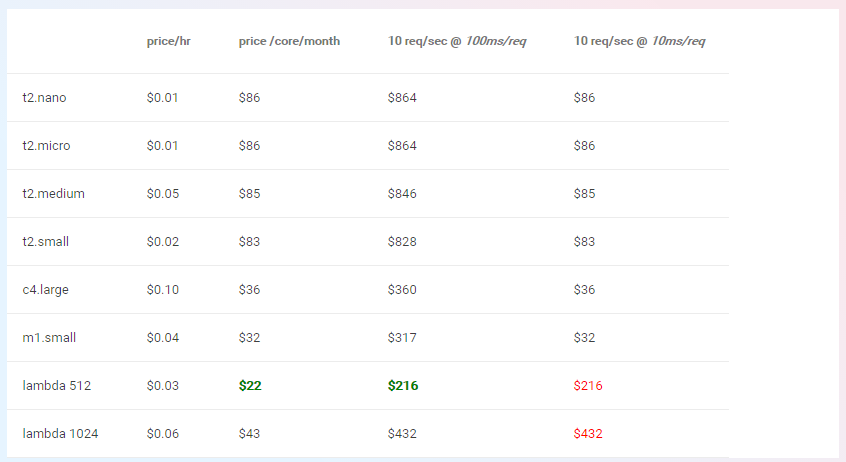The width and height of the screenshot is (846, 462).
Task: Select the m1.small row label
Action: tap(49, 338)
